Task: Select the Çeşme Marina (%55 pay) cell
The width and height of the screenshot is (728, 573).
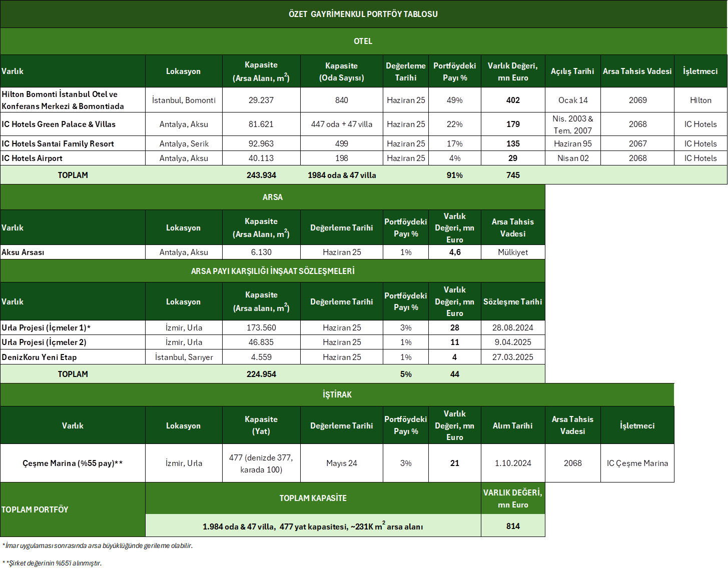Action: [73, 463]
